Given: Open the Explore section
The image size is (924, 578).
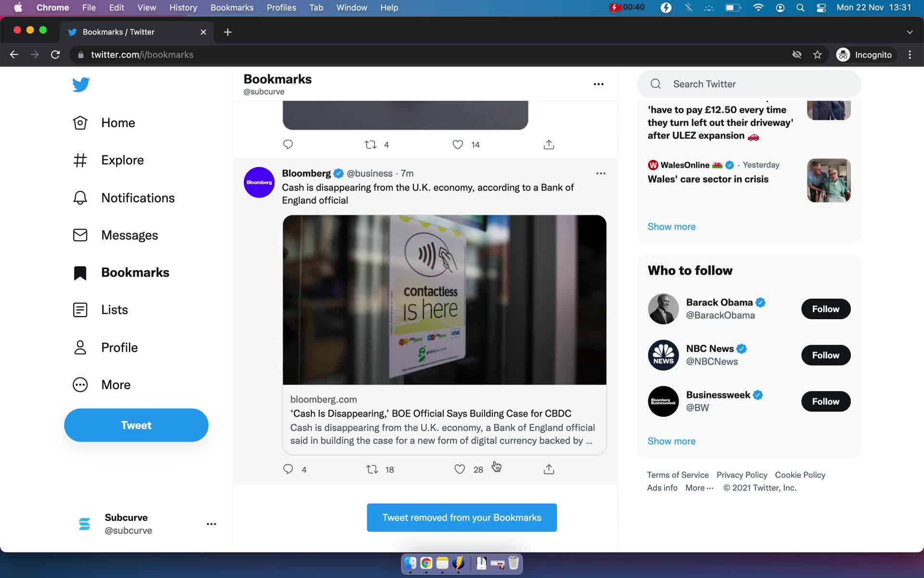Looking at the screenshot, I should 122,160.
